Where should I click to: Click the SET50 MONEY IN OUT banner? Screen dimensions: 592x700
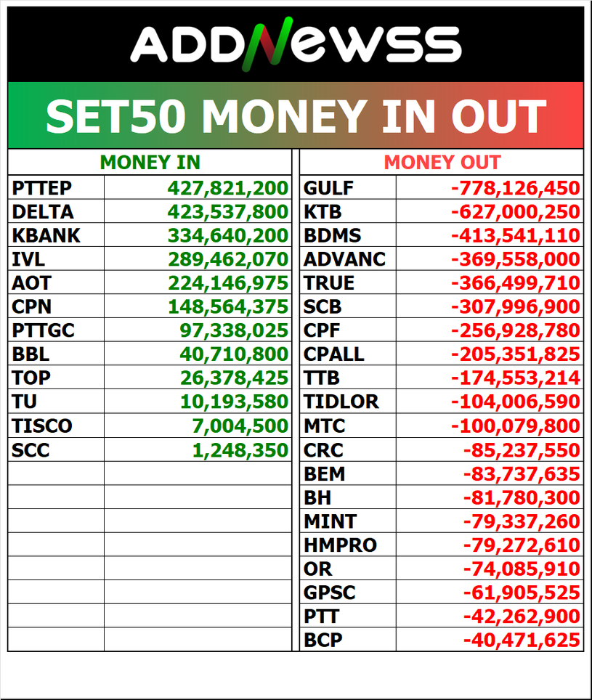tap(296, 115)
